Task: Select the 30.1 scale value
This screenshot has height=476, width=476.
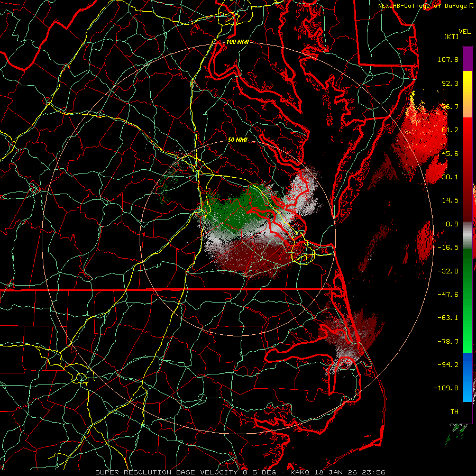Action: [x=450, y=177]
